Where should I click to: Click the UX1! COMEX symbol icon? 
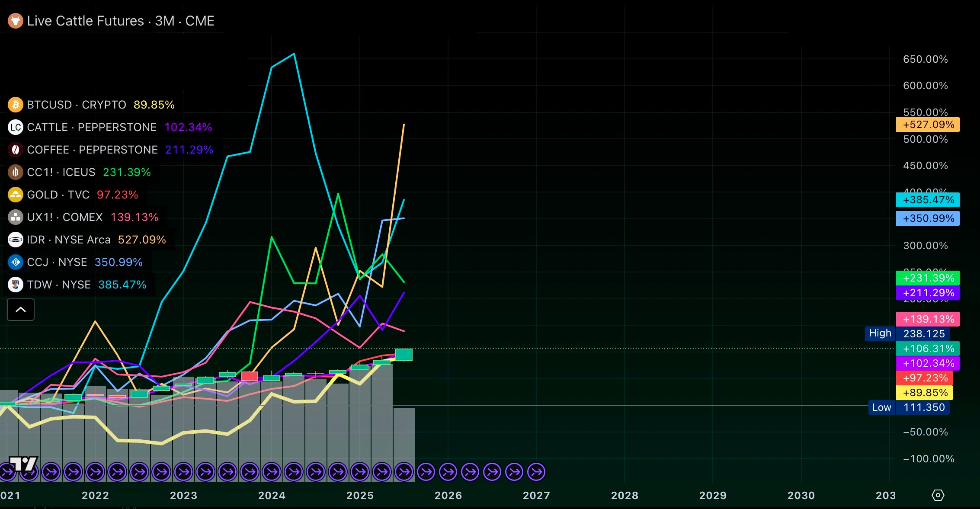click(16, 217)
